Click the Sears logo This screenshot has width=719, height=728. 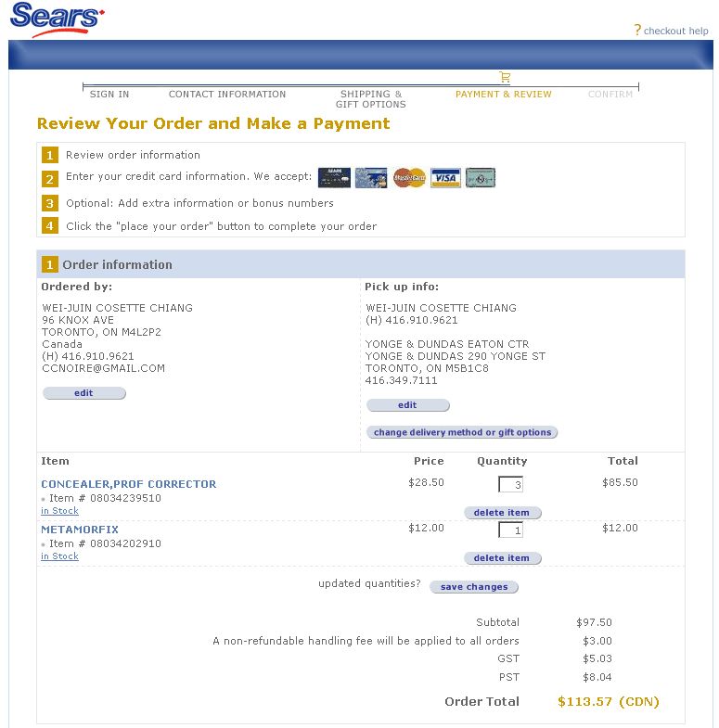click(58, 19)
